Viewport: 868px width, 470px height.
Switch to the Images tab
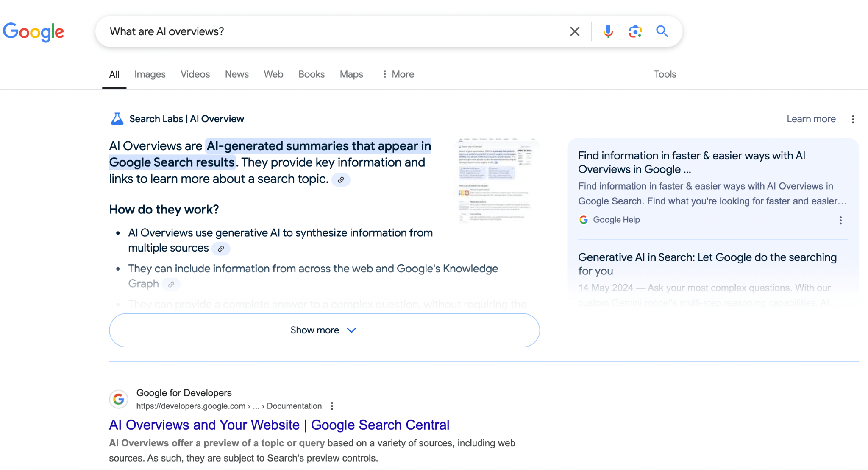(150, 74)
